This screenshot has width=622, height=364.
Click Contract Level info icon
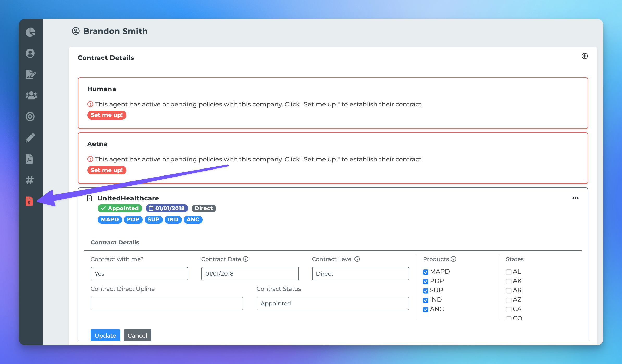point(357,259)
